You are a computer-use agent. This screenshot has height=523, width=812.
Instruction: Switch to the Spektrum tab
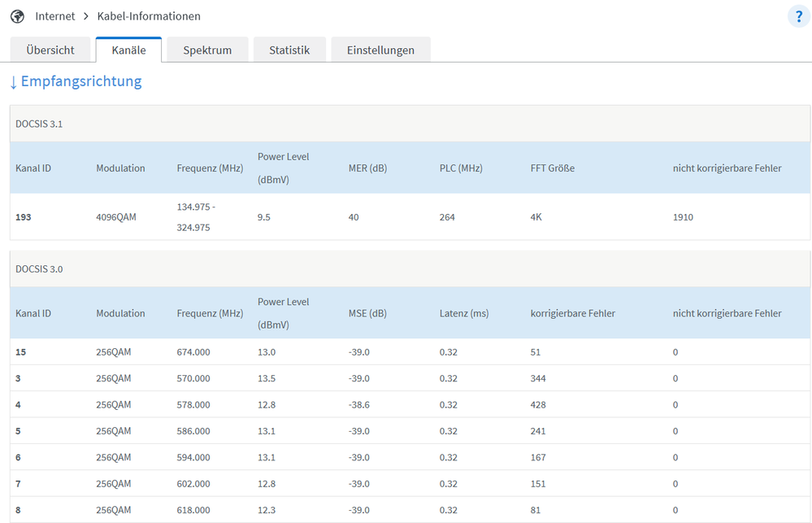207,50
